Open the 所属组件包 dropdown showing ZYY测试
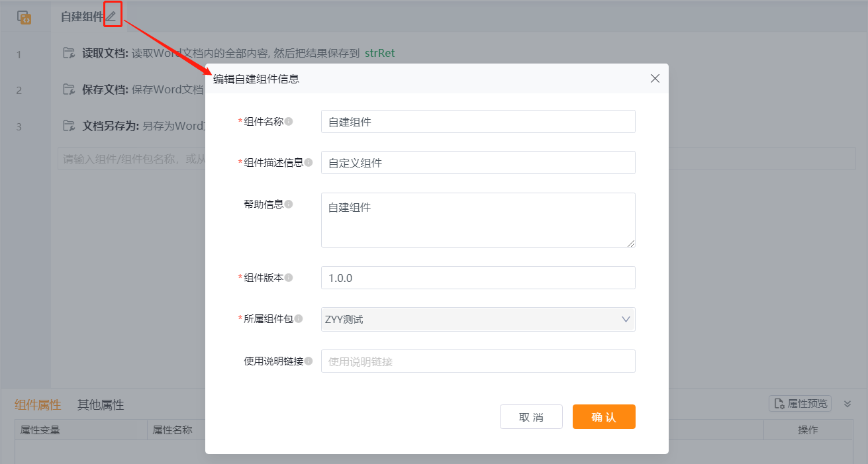Image resolution: width=868 pixels, height=464 pixels. [x=477, y=320]
